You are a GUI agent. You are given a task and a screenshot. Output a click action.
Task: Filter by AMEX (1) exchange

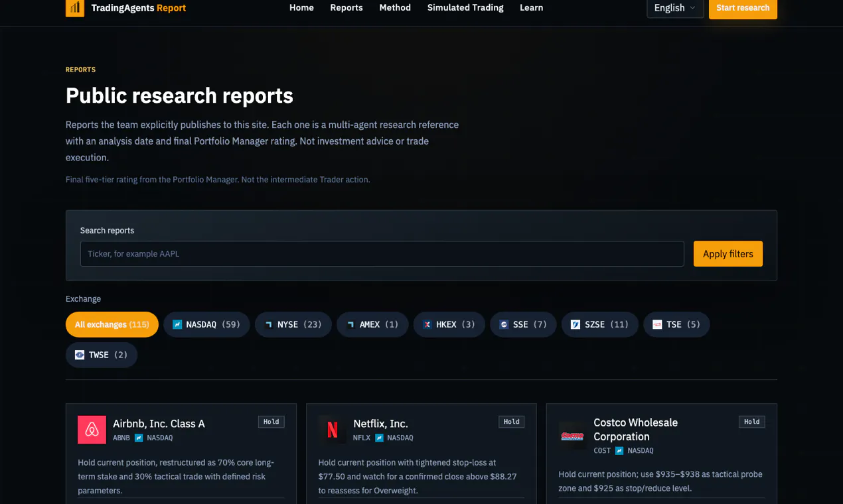point(372,325)
